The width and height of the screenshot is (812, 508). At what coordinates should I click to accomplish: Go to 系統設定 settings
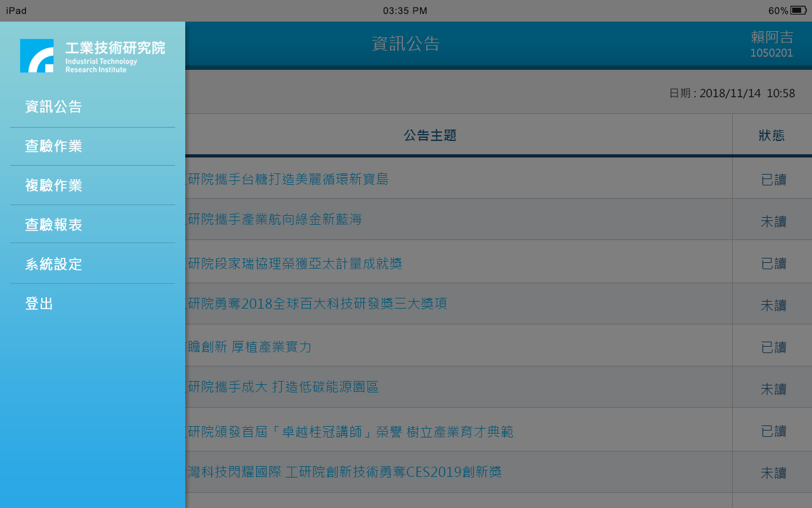click(x=54, y=265)
